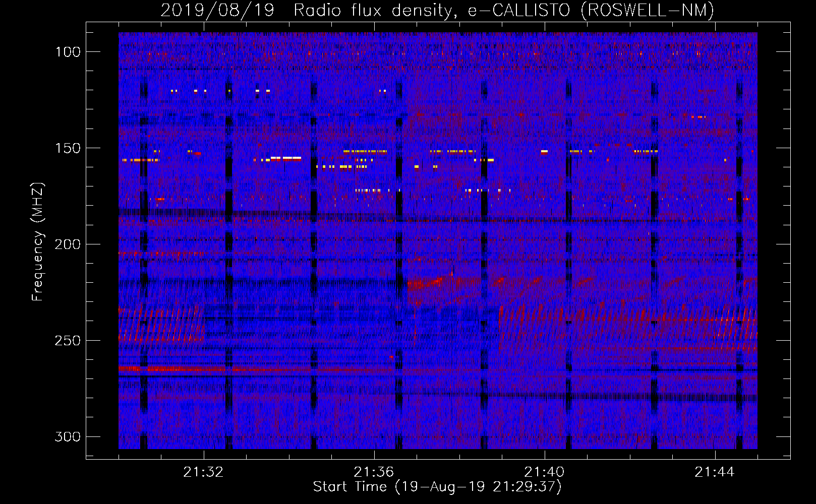Select the 250 frequency axis label
This screenshot has height=504, width=816.
click(x=67, y=341)
